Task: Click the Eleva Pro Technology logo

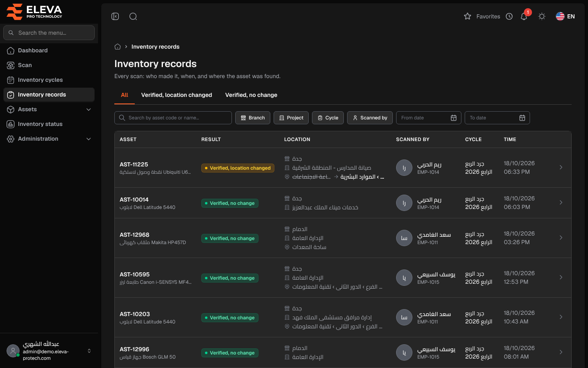Action: [x=34, y=11]
